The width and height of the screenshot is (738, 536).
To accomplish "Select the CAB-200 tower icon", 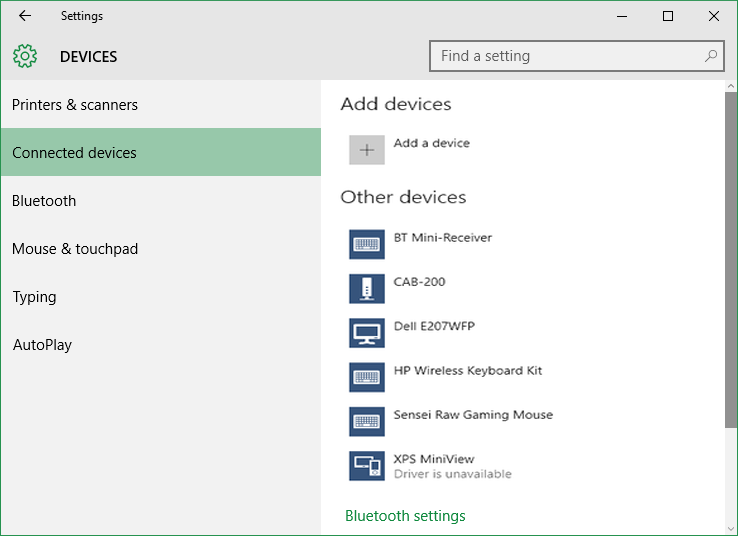I will click(x=367, y=288).
